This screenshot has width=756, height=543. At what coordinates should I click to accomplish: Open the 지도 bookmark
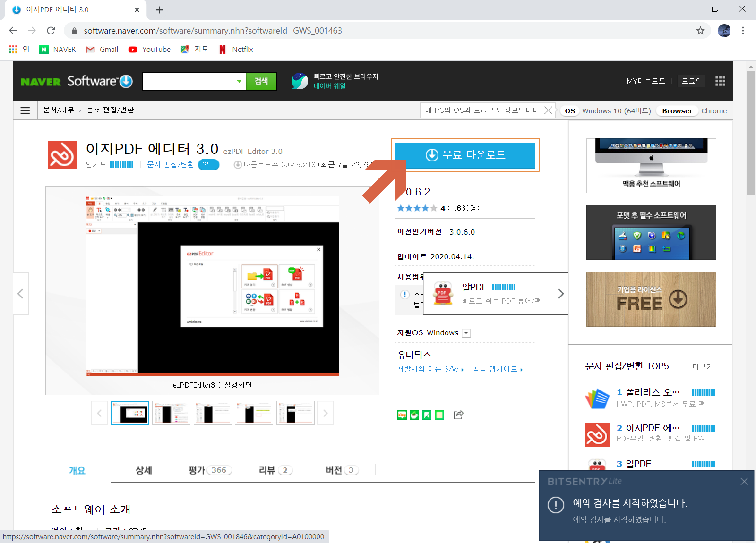tap(195, 50)
